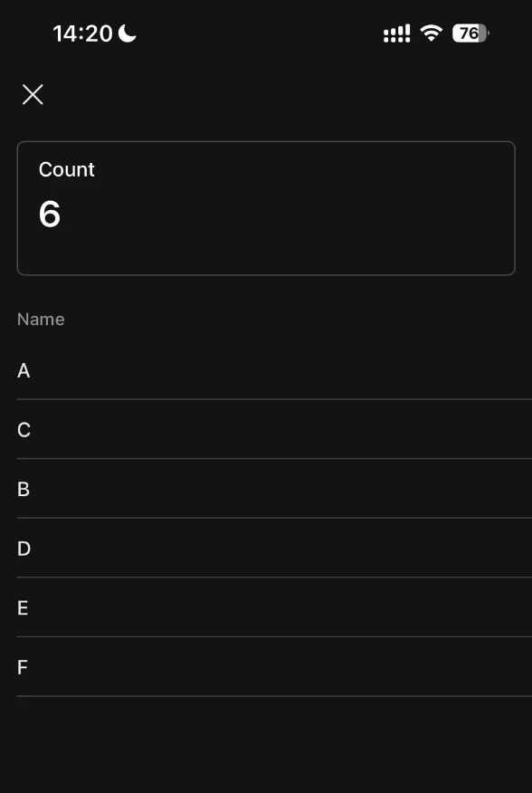This screenshot has height=793, width=532.
Task: Choose list row B
Action: pos(275,489)
